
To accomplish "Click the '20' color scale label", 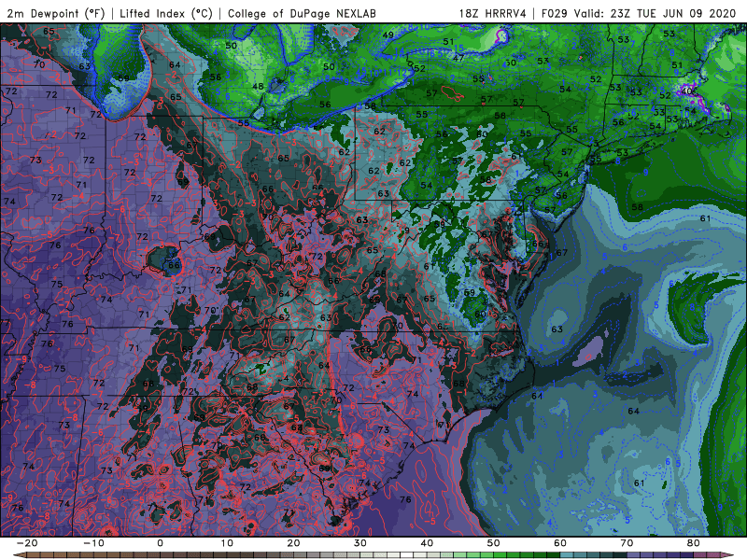I will click(x=293, y=543).
